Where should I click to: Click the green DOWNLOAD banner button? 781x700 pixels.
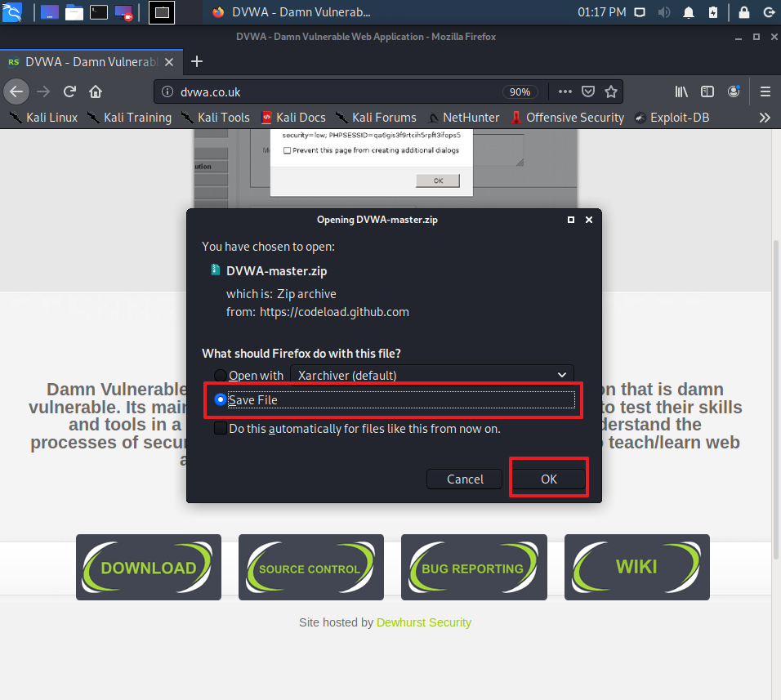click(149, 567)
